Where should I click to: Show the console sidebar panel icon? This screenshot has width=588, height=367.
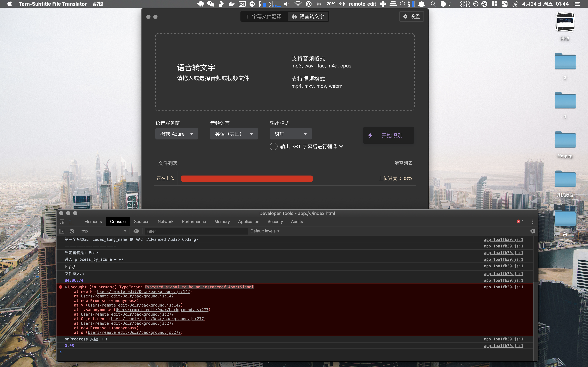pyautogui.click(x=62, y=231)
